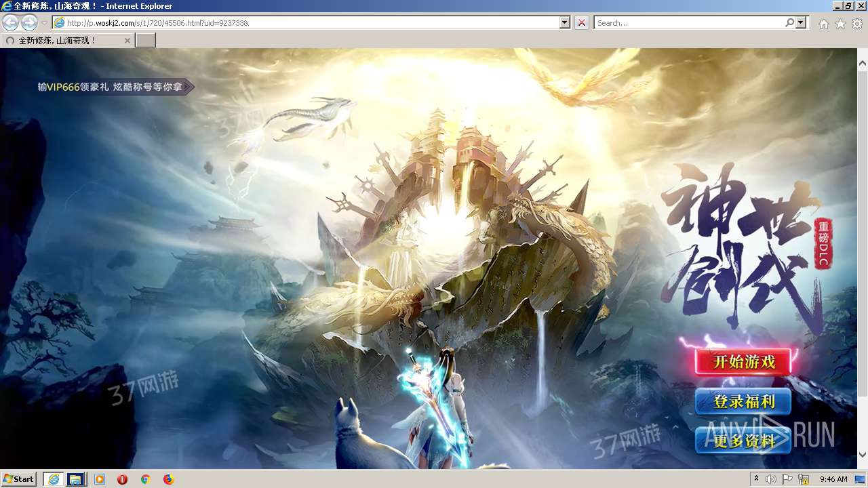Click the page scrollbar up arrow
The width and height of the screenshot is (868, 488).
[x=862, y=63]
